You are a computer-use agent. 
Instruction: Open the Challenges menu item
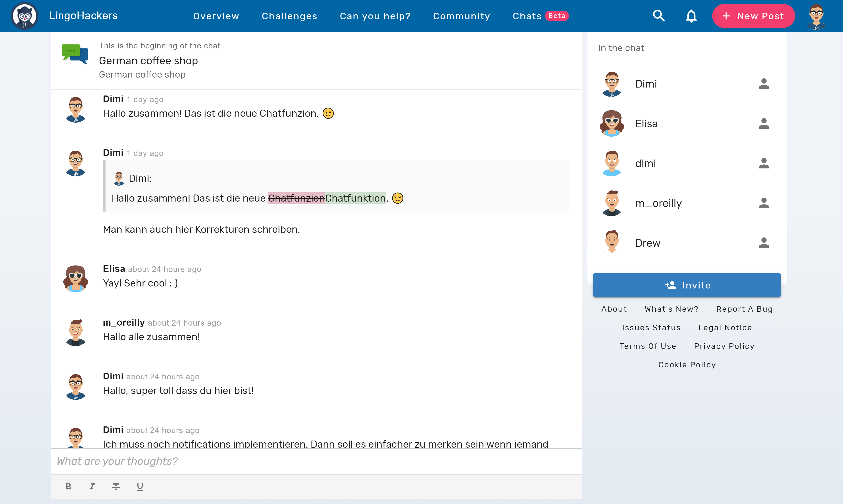[289, 16]
